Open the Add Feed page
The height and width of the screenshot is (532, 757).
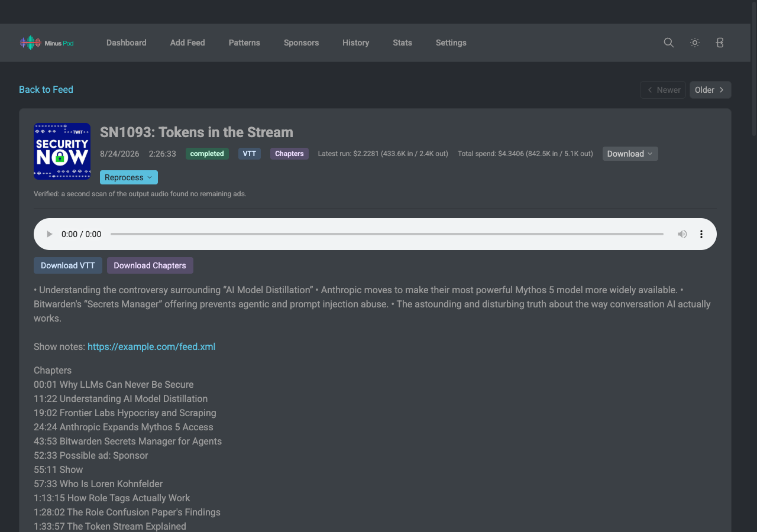[x=187, y=43]
